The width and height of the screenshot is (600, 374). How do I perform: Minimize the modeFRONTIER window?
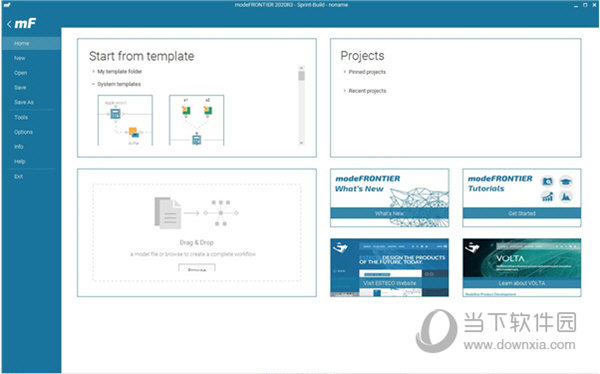click(x=576, y=5)
